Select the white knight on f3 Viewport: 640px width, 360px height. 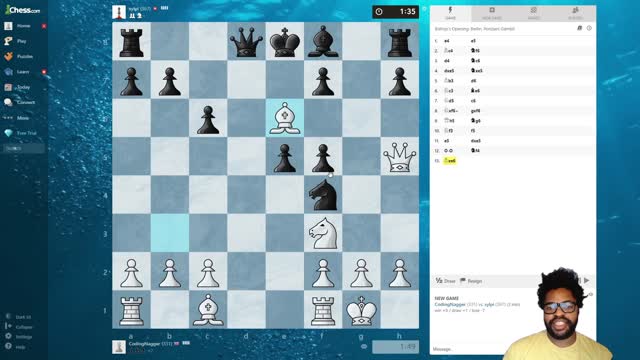(x=323, y=233)
